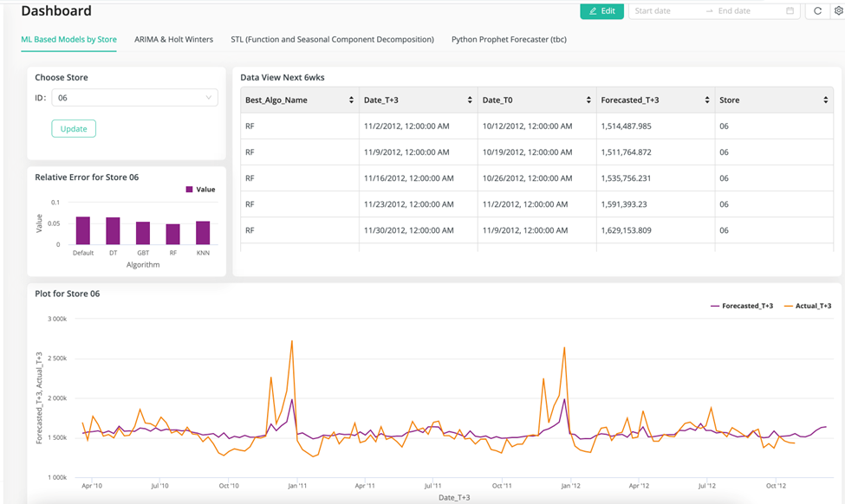Sort by Date_T+3 column arrows
The height and width of the screenshot is (504, 845).
[470, 100]
